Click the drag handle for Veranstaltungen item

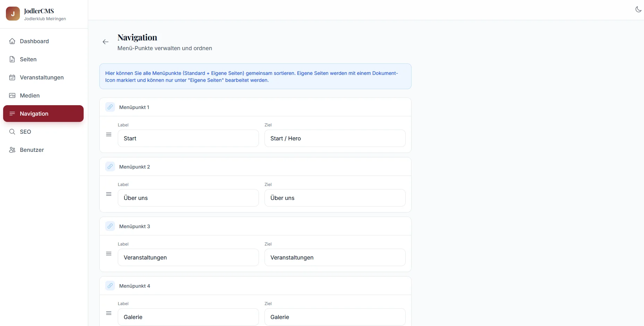coord(109,254)
